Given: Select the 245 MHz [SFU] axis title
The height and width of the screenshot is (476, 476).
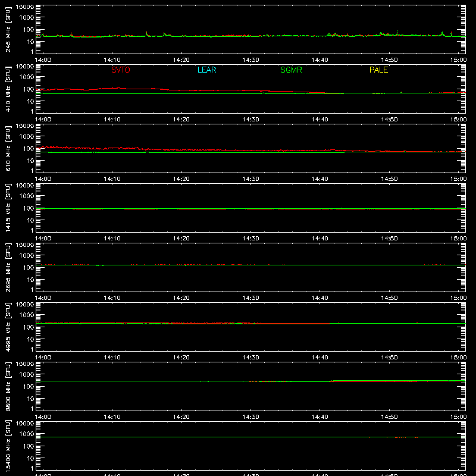Looking at the screenshot, I should coord(8,29).
